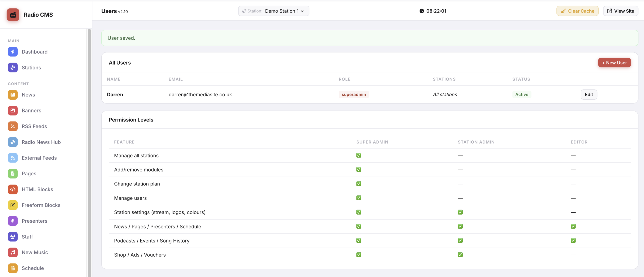644x277 pixels.
Task: Open the Presenters microphone icon
Action: coord(13,221)
